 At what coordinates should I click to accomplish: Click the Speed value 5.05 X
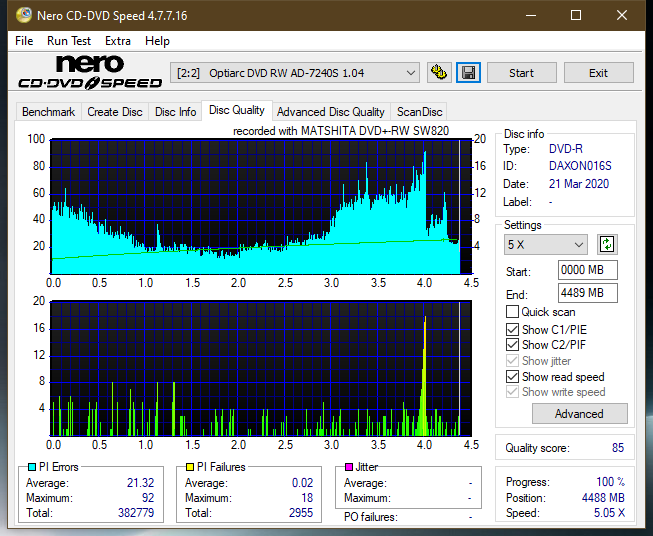click(609, 513)
